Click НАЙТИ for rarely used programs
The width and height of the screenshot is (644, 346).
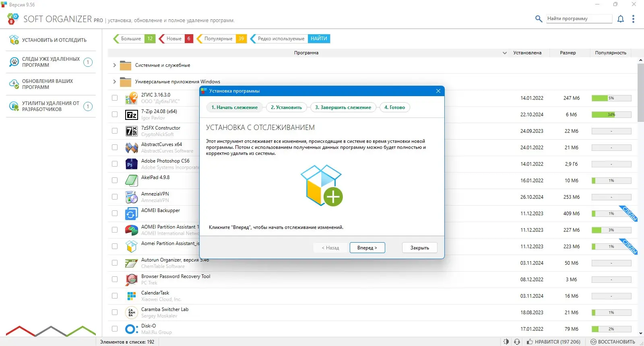319,39
